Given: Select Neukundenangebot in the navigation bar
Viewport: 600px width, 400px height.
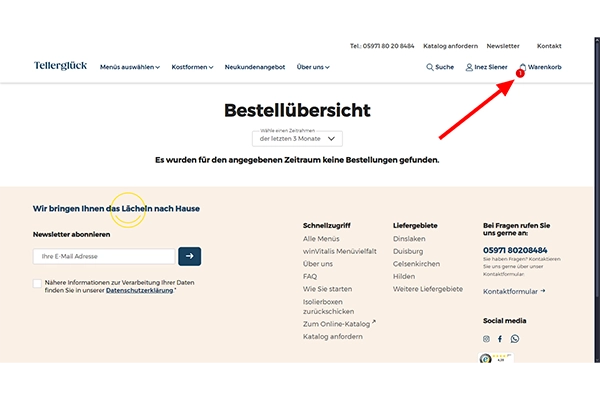Looking at the screenshot, I should click(254, 67).
